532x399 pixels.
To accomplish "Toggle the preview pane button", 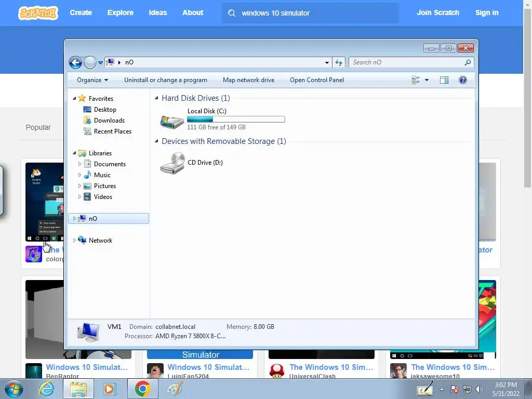I will coord(444,80).
